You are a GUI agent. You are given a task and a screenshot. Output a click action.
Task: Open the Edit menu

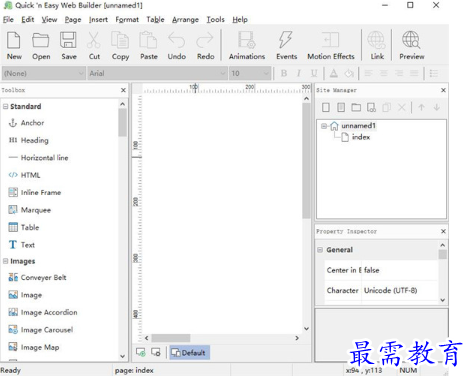pos(28,20)
